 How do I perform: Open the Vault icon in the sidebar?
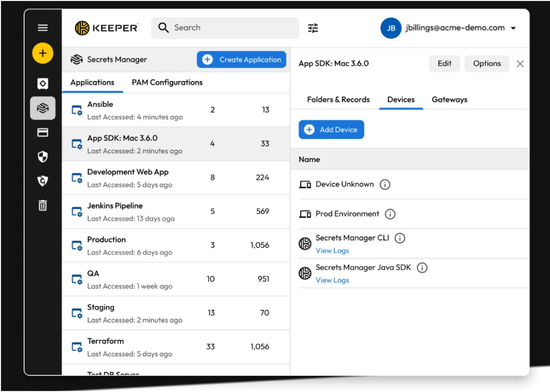[42, 84]
